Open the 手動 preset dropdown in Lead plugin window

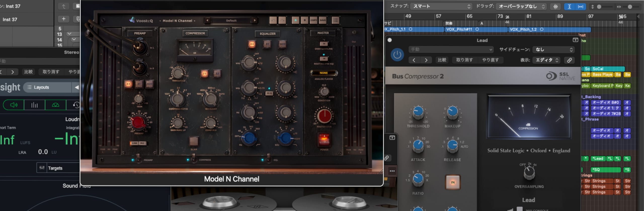click(x=451, y=49)
